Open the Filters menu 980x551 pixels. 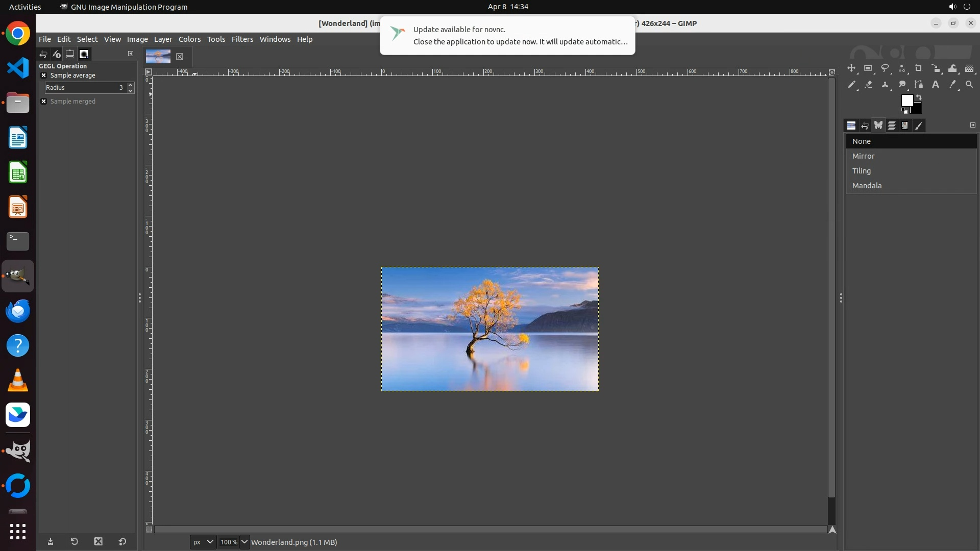pyautogui.click(x=242, y=39)
